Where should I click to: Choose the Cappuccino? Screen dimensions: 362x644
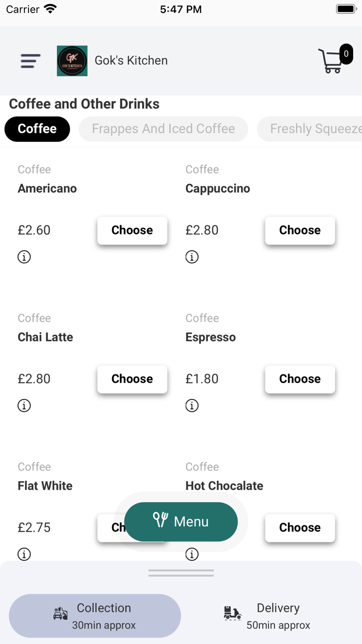click(300, 230)
